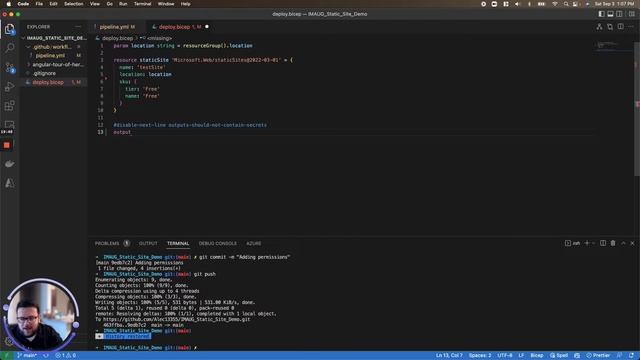Maximize the panel size with the chevron
Viewport: 640px width, 360px height.
(623, 243)
